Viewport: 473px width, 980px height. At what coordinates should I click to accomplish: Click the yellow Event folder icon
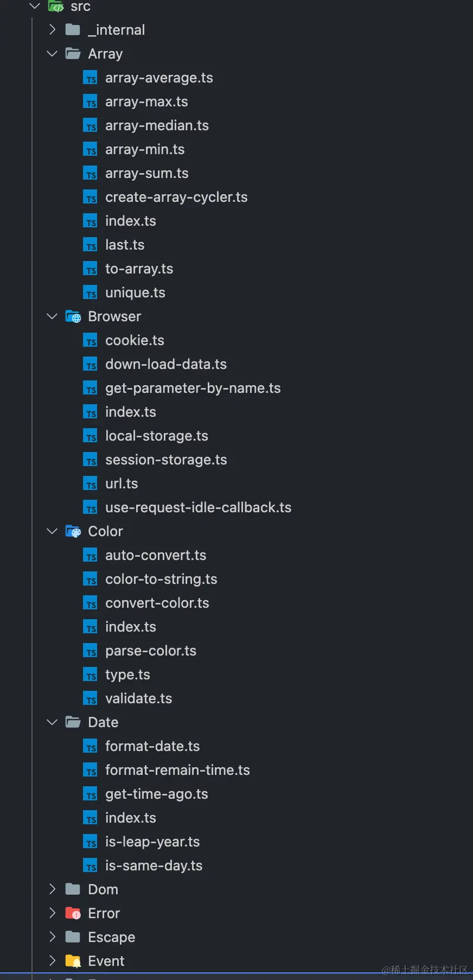click(x=73, y=961)
